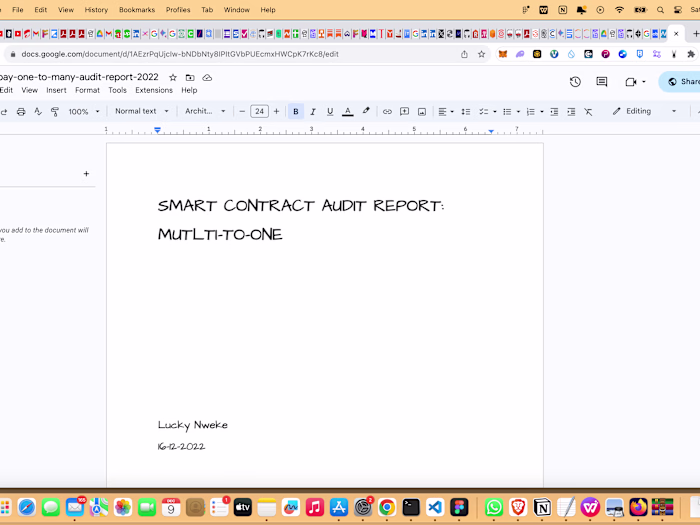
Task: Click the browser address bar URL
Action: 180,54
